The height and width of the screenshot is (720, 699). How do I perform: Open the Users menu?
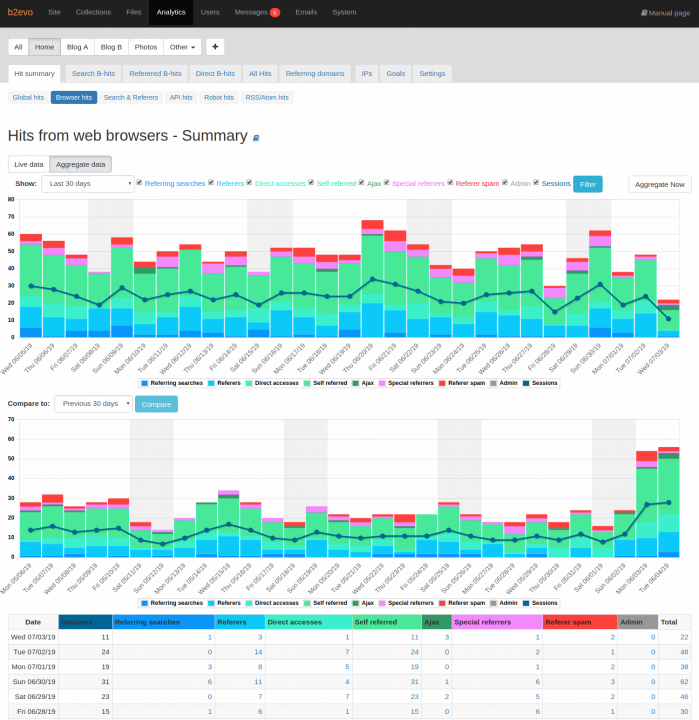tap(210, 12)
